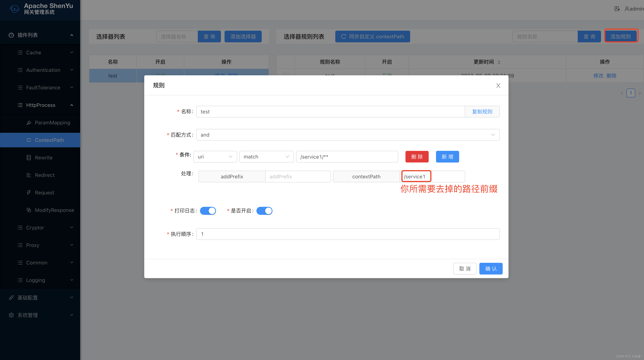644x360 pixels.
Task: Expand the Logging submenu chevron
Action: pos(72,280)
